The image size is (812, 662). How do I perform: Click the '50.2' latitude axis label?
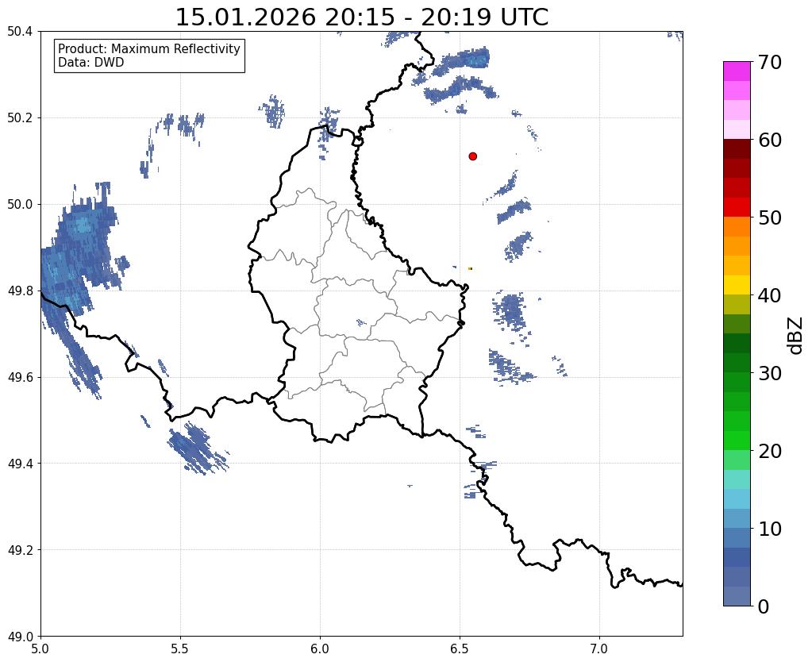point(20,118)
